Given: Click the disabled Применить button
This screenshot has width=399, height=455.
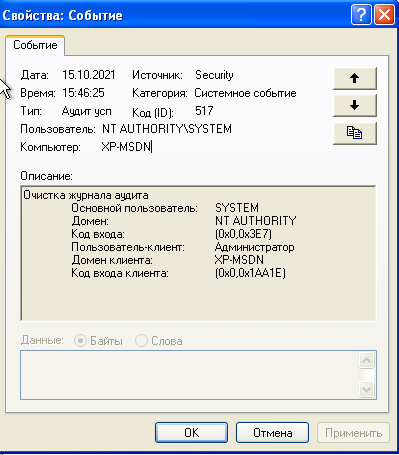Looking at the screenshot, I should [353, 433].
